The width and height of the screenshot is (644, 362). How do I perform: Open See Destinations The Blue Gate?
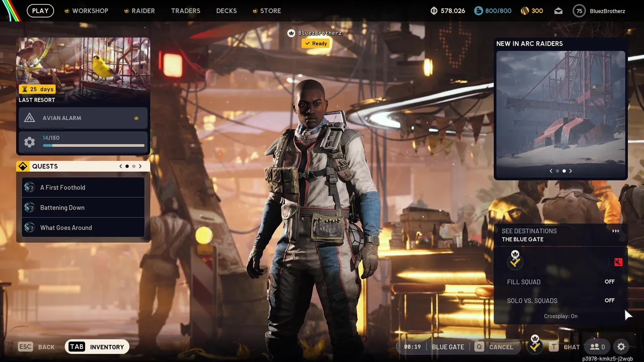560,235
